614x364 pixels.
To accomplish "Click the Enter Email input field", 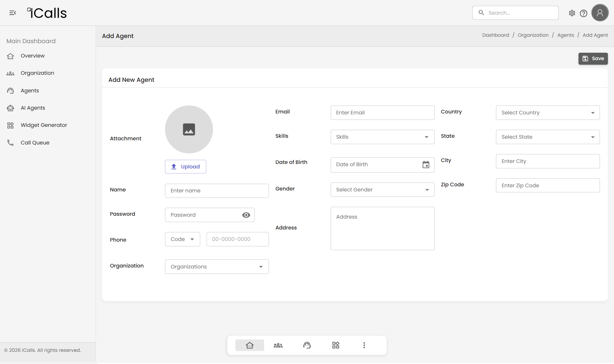I will pos(382,113).
